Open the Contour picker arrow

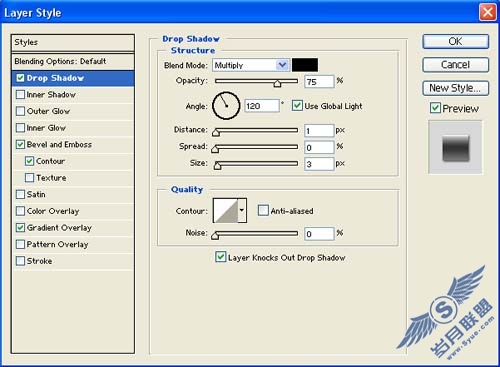242,210
